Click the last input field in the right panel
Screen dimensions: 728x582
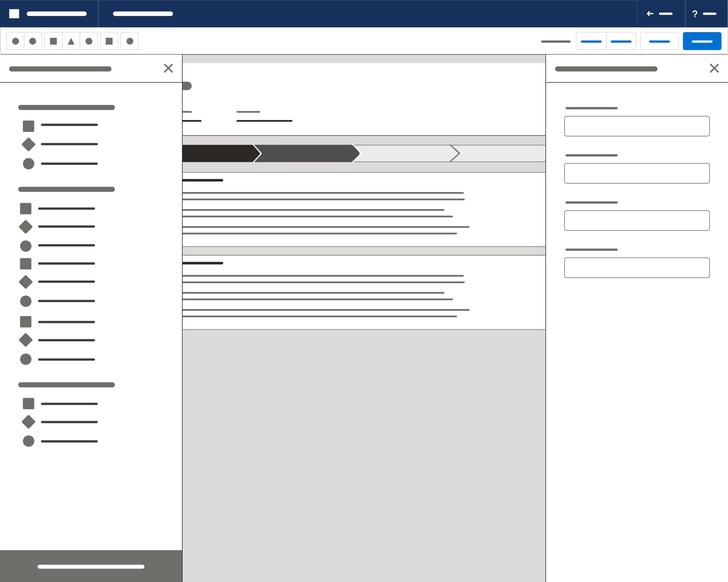636,267
